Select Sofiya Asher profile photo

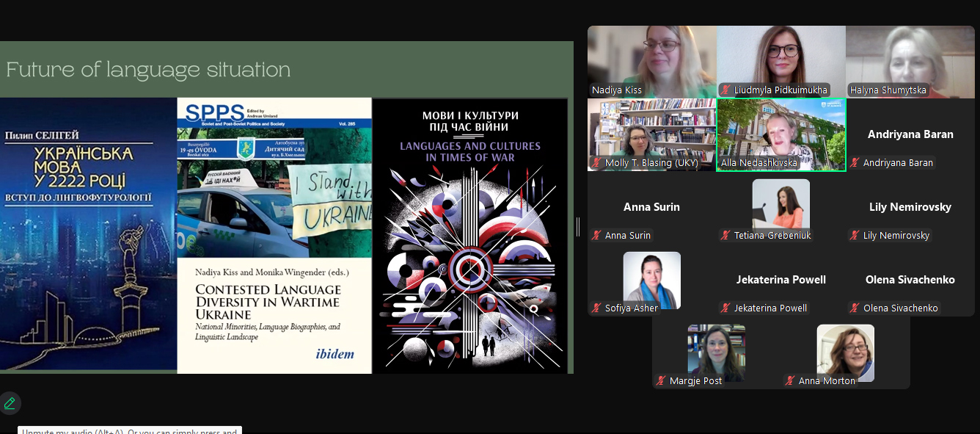[652, 281]
